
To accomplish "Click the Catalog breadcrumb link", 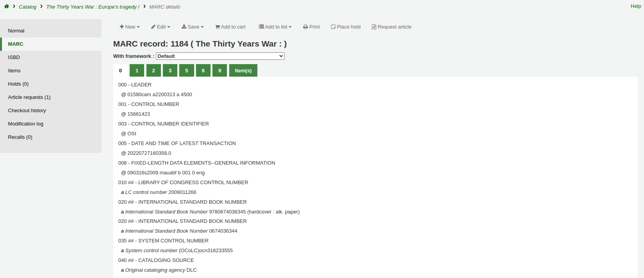I will pyautogui.click(x=28, y=7).
